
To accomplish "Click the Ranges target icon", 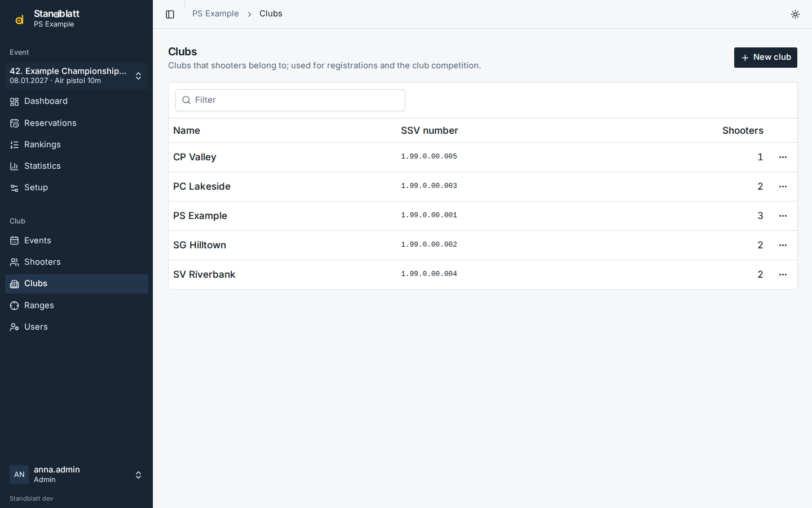I will [x=15, y=305].
